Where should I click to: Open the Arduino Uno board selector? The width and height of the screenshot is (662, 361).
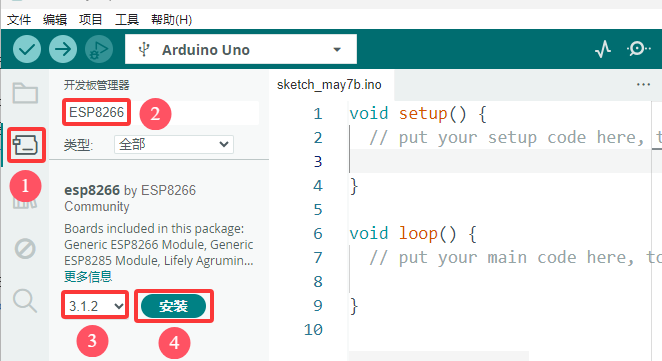(x=241, y=49)
